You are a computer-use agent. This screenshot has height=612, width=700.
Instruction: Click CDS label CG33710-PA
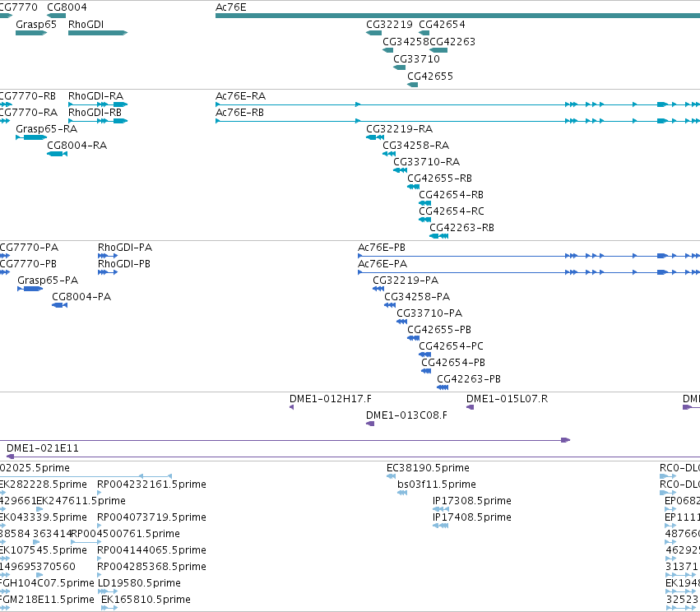[429, 313]
